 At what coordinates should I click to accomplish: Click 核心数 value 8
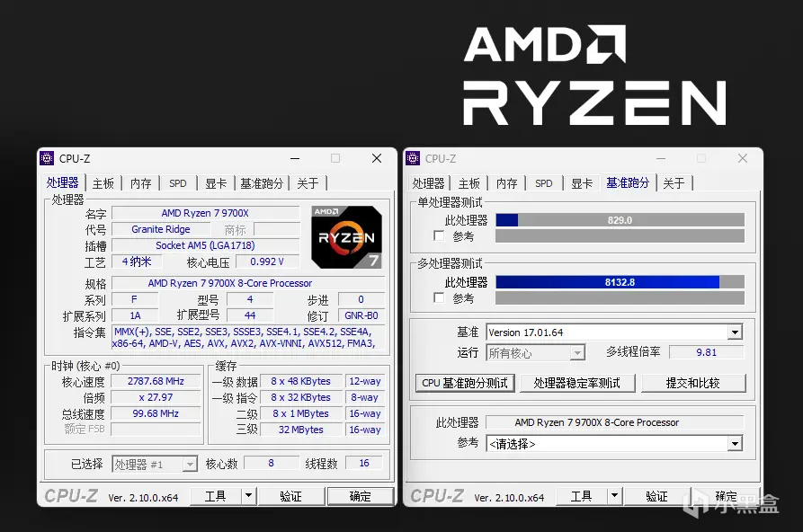[271, 463]
